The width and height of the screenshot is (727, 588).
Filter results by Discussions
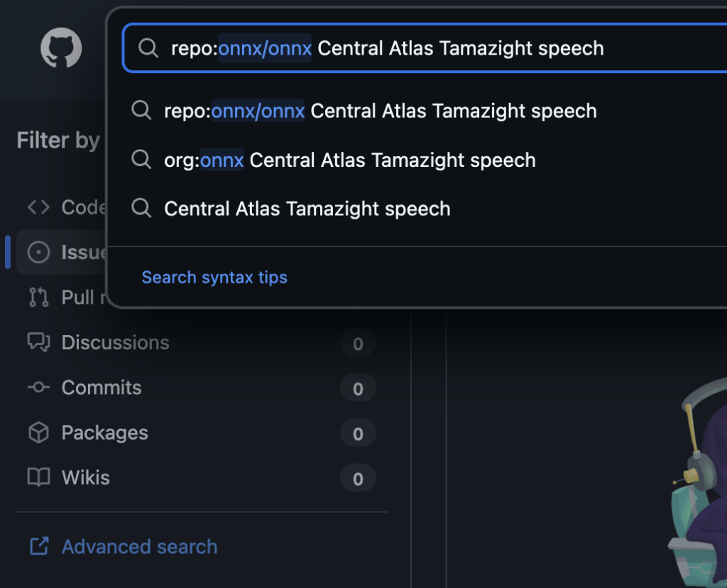click(115, 342)
